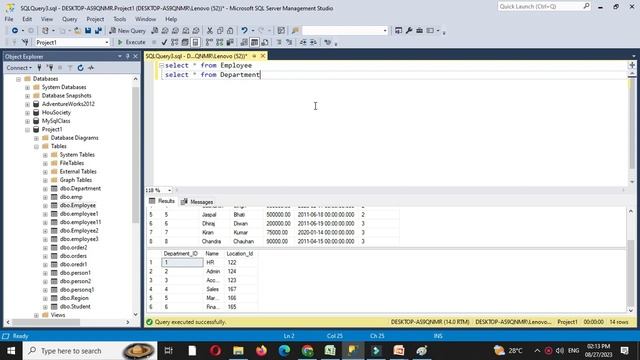Open the 118 % zoom dropdown
Viewport: 640px width, 360px height.
click(169, 190)
